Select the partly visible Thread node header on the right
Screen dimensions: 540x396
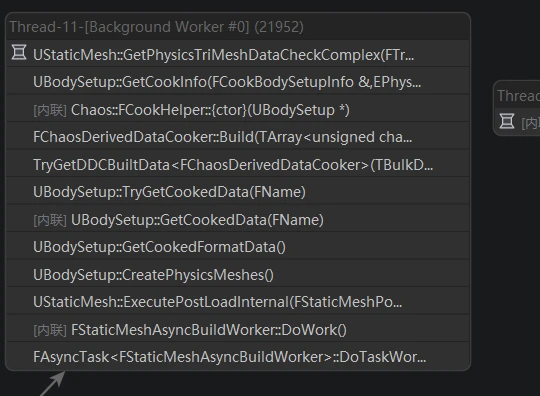[x=518, y=95]
